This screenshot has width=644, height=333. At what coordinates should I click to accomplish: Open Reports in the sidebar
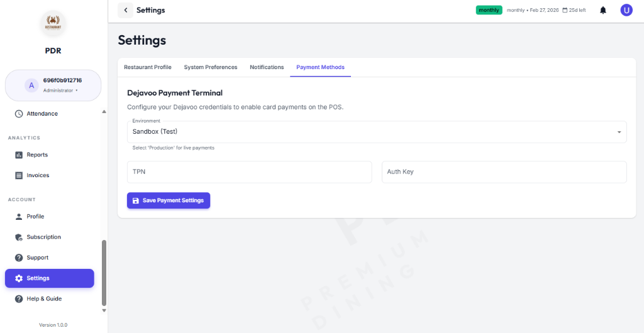pos(50,155)
